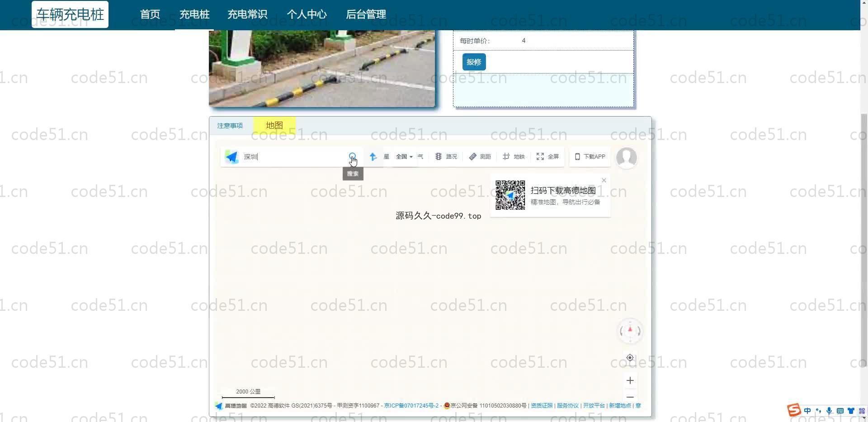Select the 测距 distance measuring tool
The image size is (868, 422).
[480, 156]
